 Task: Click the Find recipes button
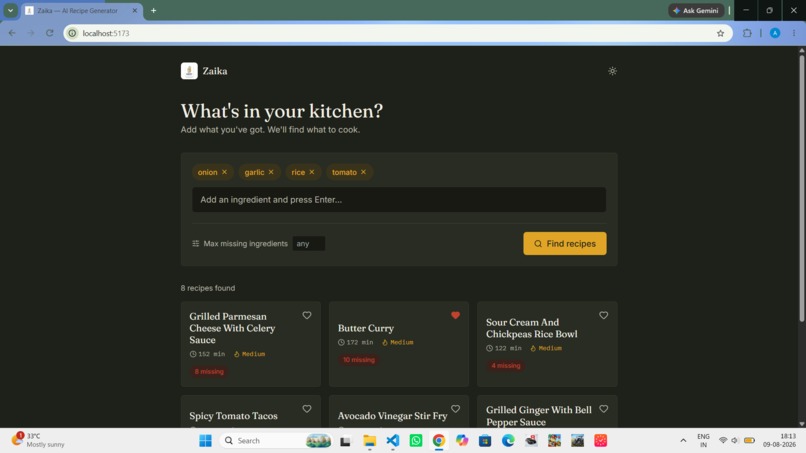click(x=564, y=244)
